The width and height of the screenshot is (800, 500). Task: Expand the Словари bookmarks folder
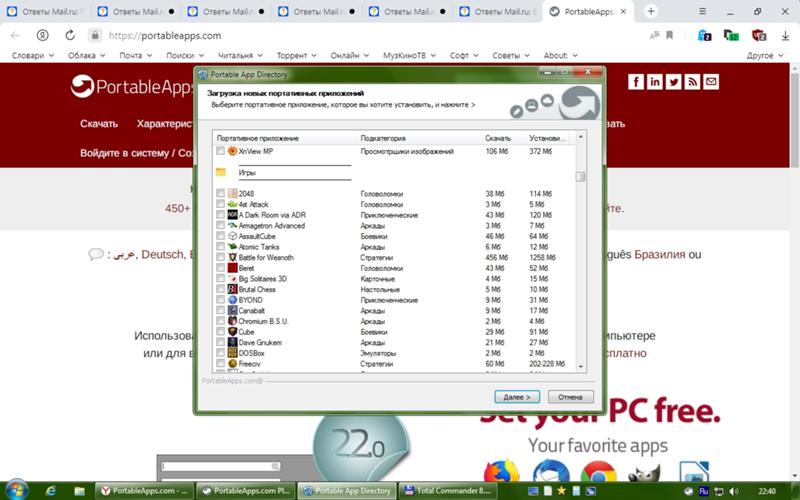tap(33, 55)
